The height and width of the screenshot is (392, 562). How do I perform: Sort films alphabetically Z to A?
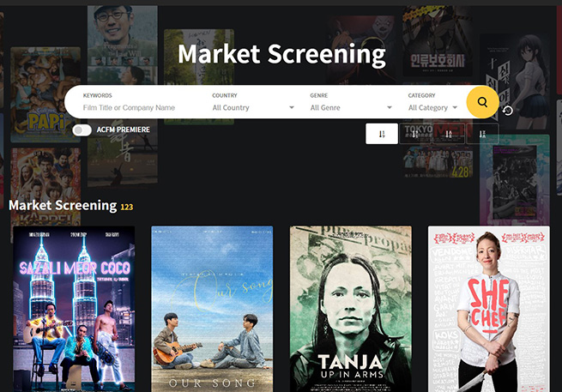(482, 134)
